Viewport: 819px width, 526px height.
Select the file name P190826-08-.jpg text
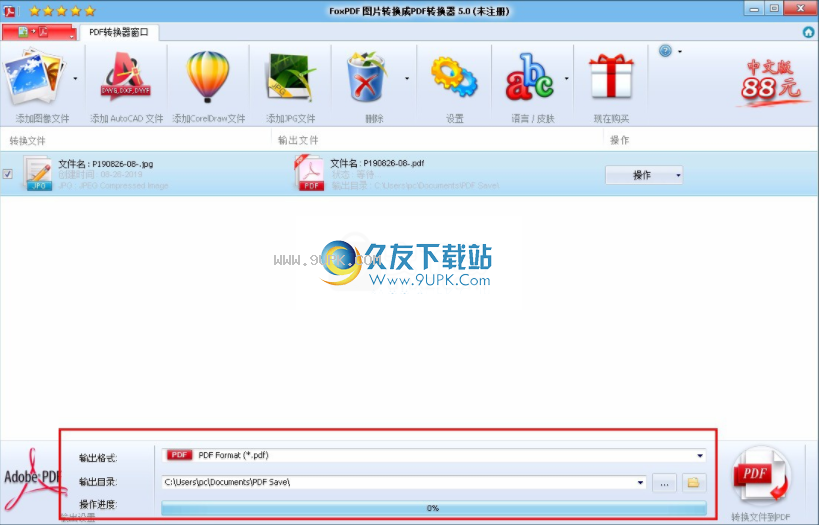coord(123,164)
